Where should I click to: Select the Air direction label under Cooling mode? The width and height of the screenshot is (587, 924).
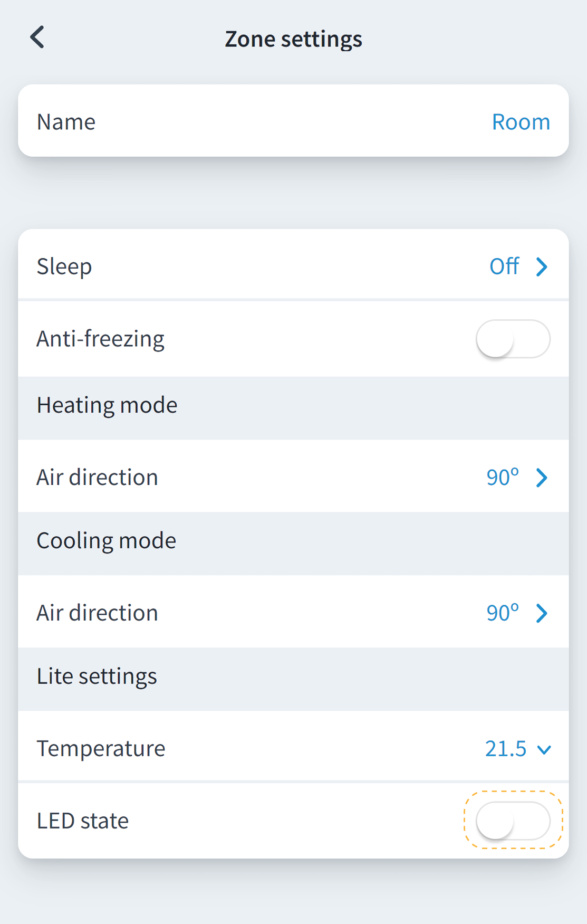98,613
